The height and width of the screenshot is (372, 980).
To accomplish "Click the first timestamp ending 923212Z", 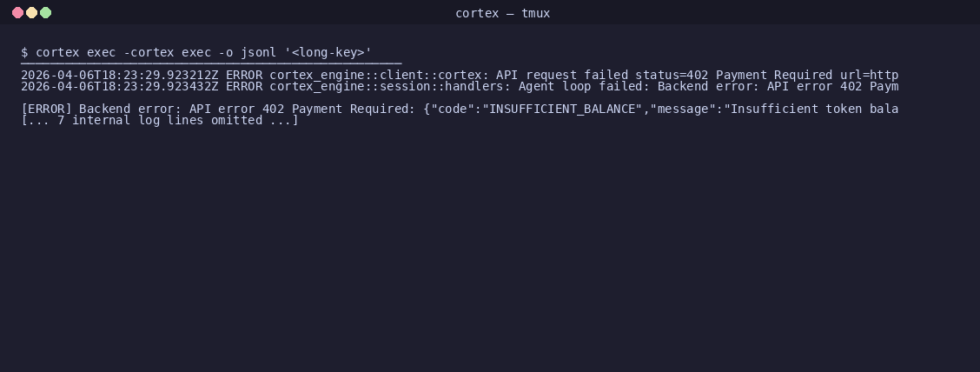I will tap(119, 75).
